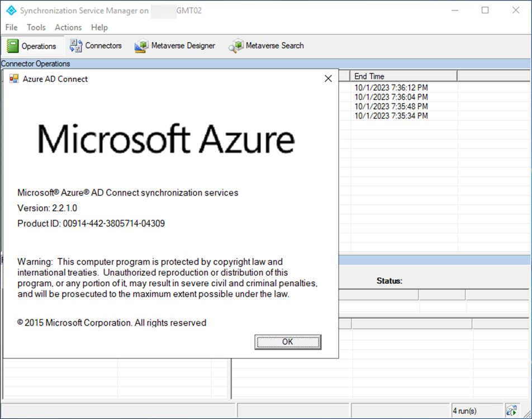Click the 4 run(s) status bar panel
The height and width of the screenshot is (419, 532).
pyautogui.click(x=476, y=411)
